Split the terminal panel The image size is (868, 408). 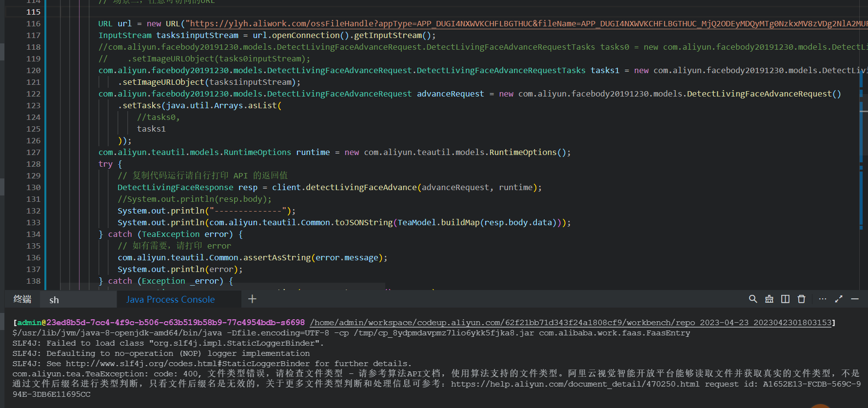(x=785, y=299)
